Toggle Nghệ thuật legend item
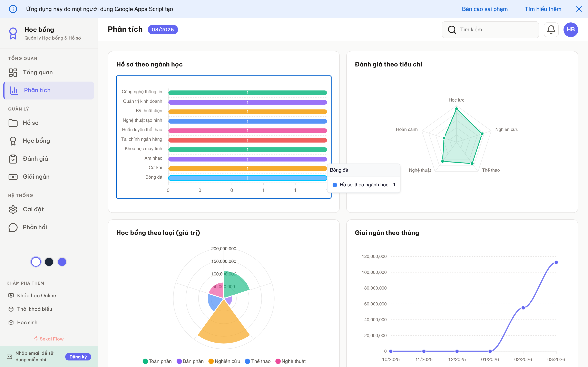The width and height of the screenshot is (588, 367). [291, 361]
